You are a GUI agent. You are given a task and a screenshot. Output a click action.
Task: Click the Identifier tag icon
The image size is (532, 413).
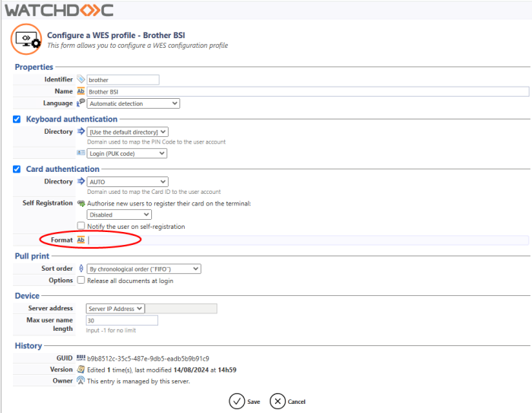81,79
